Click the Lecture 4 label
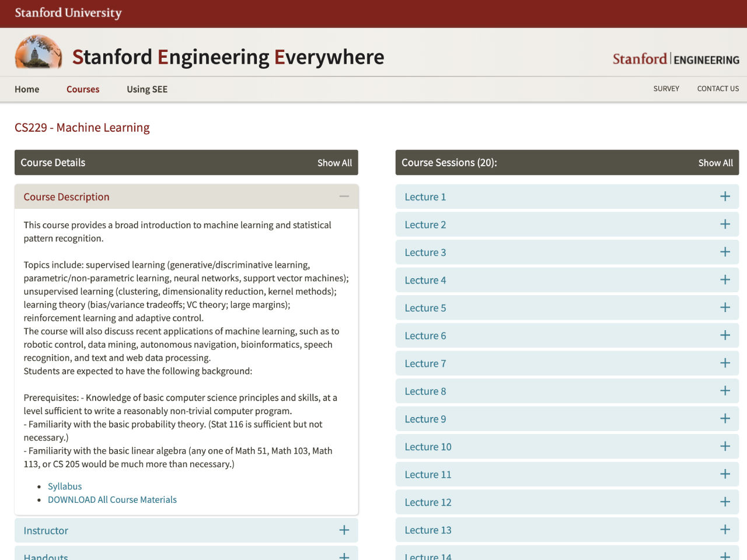 425,280
